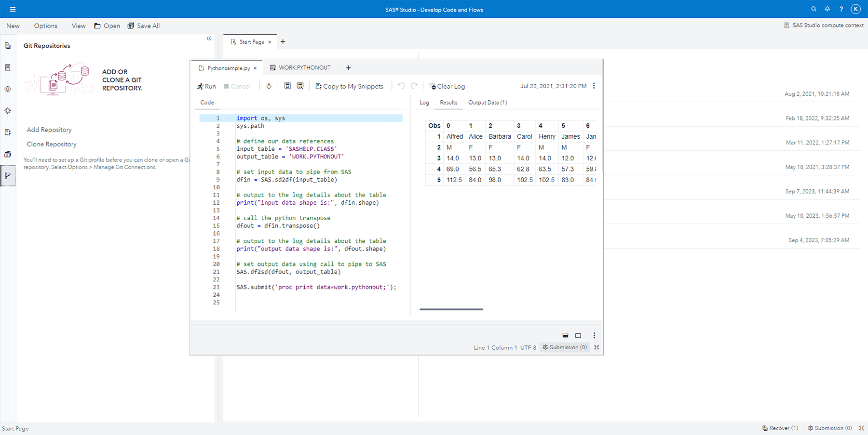Open the Steps pane in sidebar
This screenshot has height=435, width=868.
(x=8, y=89)
